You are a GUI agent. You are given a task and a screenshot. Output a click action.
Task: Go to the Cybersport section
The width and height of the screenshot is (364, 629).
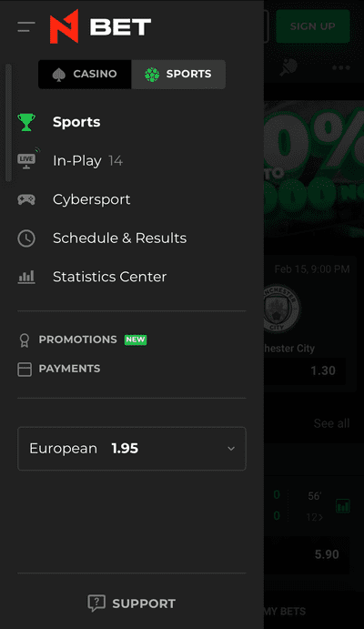(92, 199)
